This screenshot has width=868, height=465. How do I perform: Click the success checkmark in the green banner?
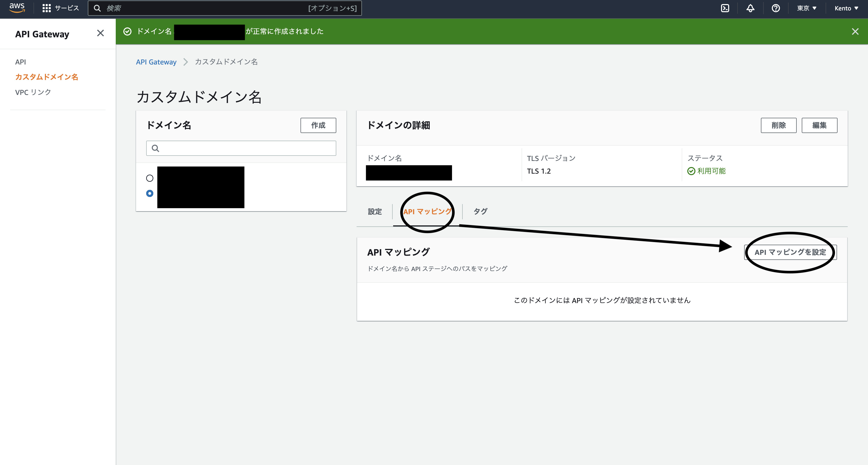point(127,31)
